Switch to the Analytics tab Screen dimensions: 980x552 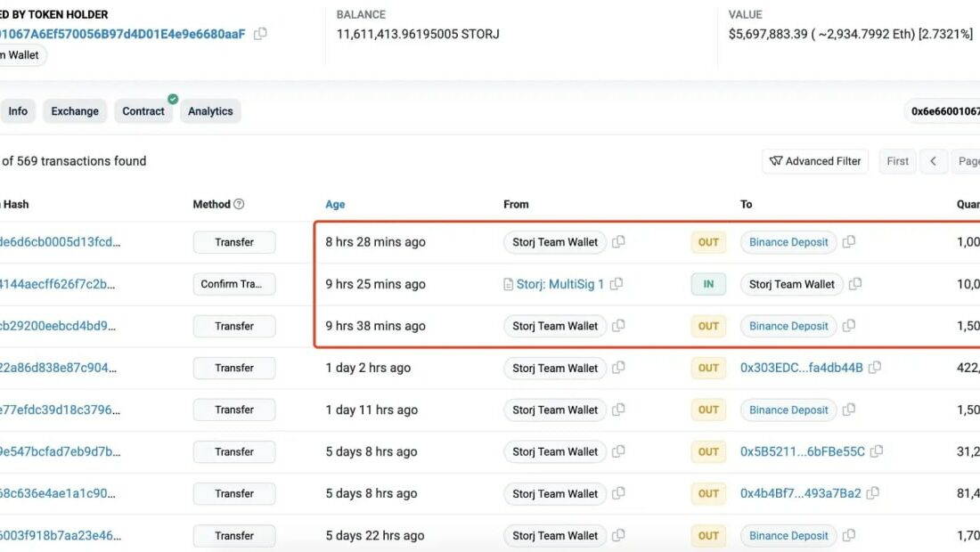(210, 111)
